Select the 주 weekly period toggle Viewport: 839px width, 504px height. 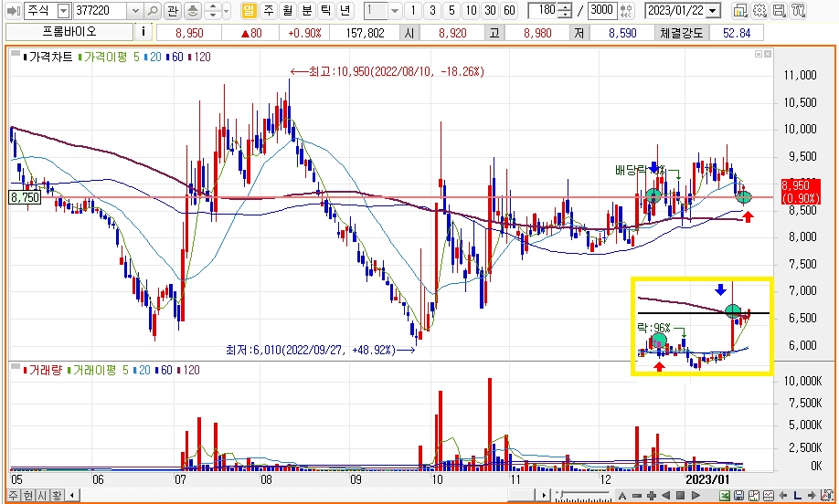point(268,10)
